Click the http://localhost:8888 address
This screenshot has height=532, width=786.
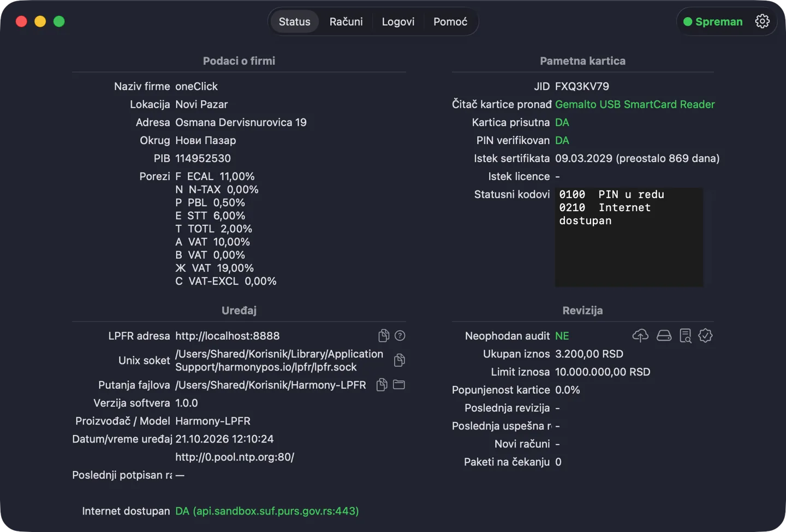[x=227, y=336]
